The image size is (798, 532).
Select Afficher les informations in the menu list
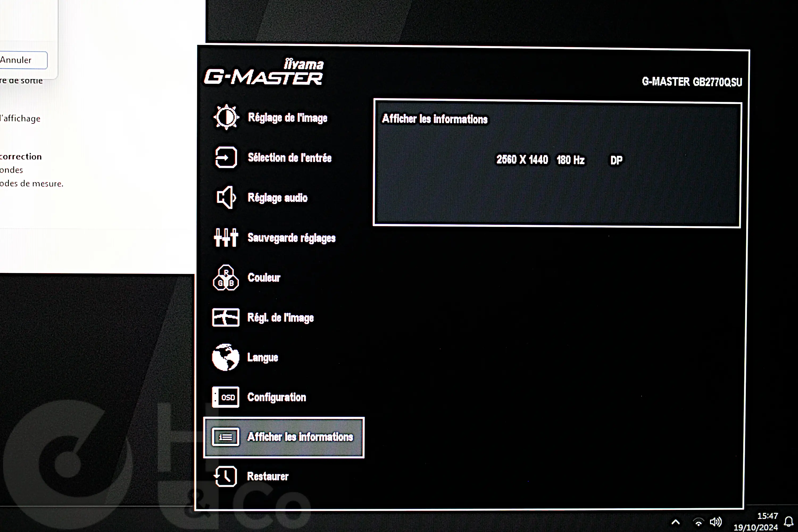[x=284, y=437]
